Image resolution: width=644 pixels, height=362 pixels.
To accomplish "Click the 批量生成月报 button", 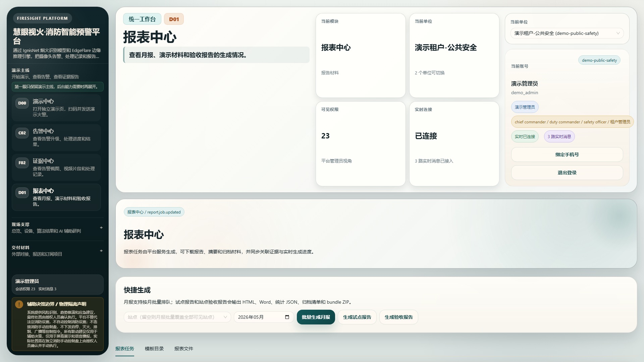I will [x=316, y=317].
